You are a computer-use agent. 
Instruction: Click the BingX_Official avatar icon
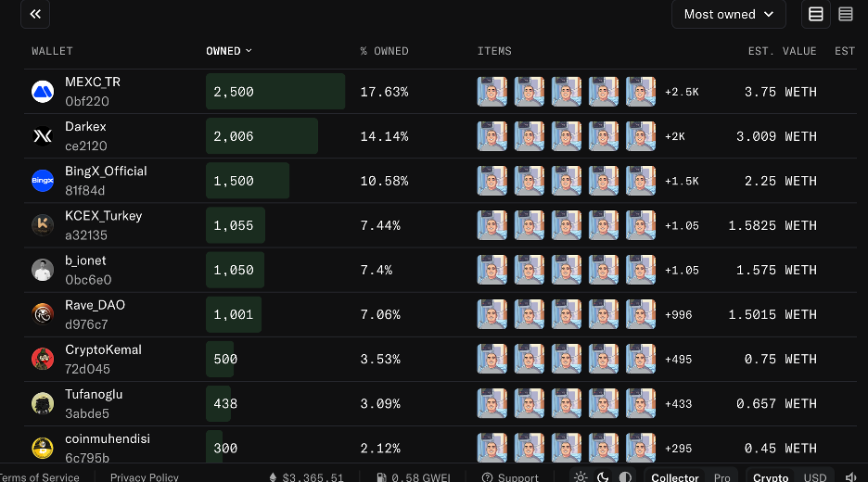tap(43, 181)
